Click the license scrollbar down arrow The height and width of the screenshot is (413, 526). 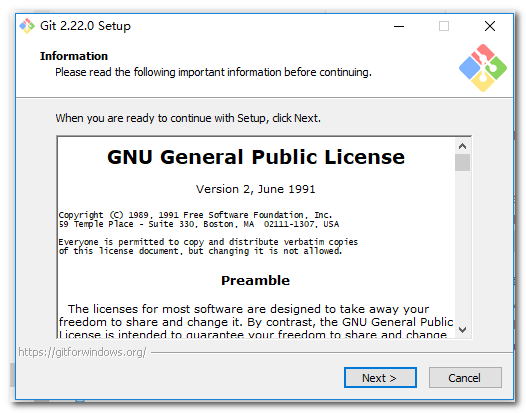point(463,330)
